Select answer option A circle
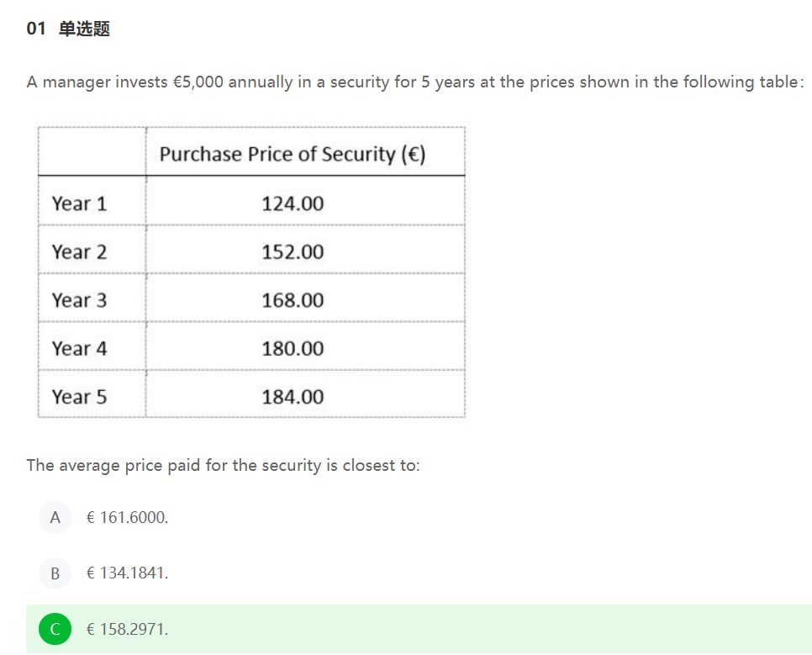This screenshot has height=655, width=812. pyautogui.click(x=55, y=517)
